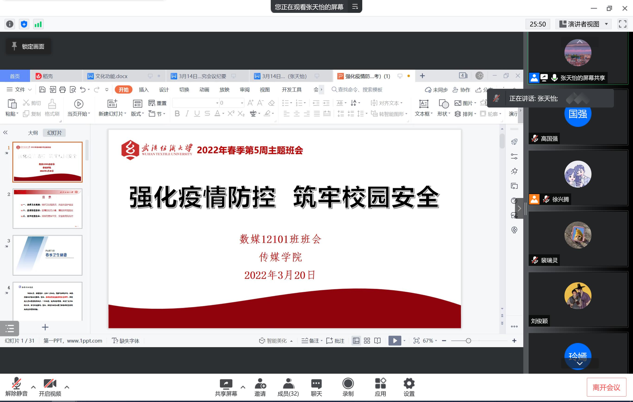
Task: Click the unmute microphone icon (解除静音)
Action: pyautogui.click(x=16, y=384)
